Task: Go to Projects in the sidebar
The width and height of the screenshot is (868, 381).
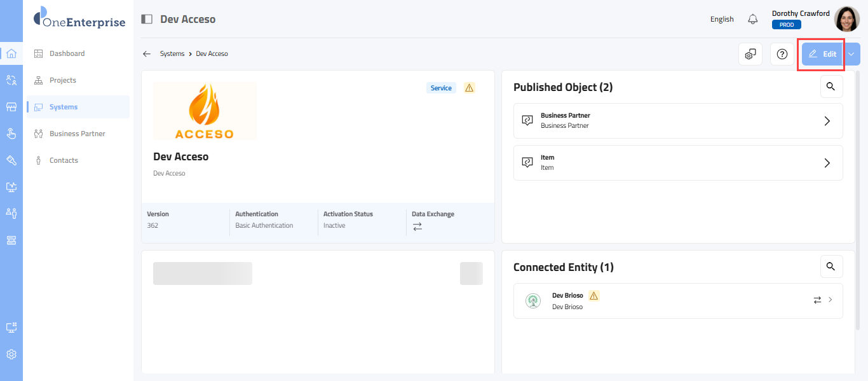Action: [x=63, y=80]
